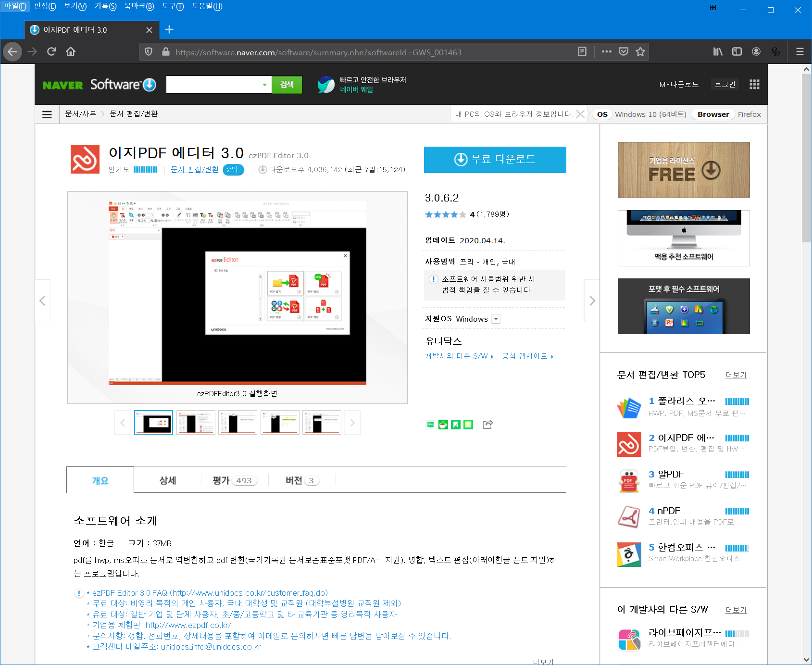Open the browser home page

[71, 51]
